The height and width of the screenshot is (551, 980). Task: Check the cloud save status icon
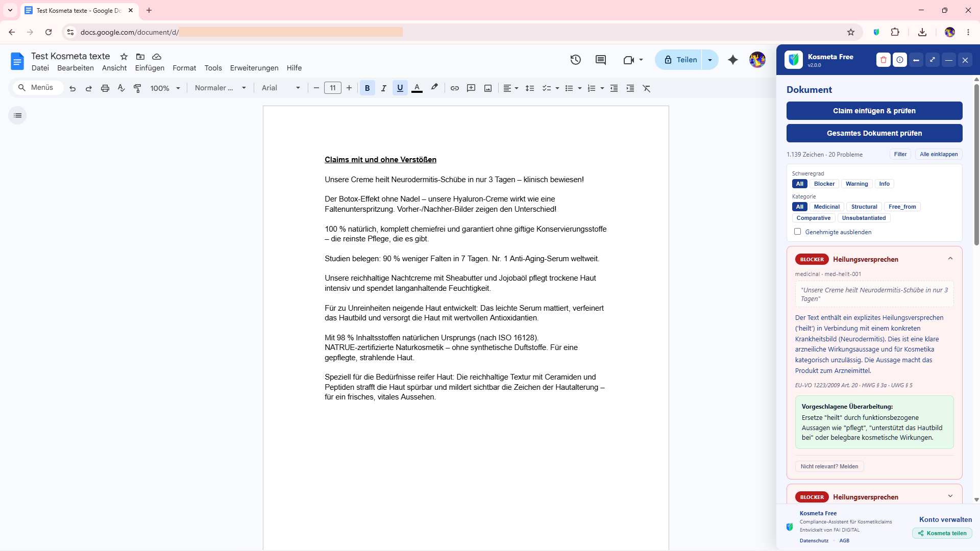[157, 57]
